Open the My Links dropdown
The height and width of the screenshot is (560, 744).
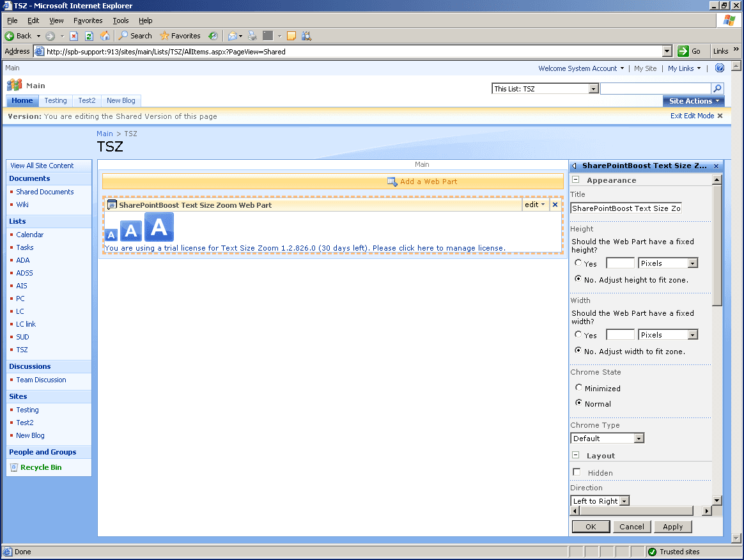point(684,68)
